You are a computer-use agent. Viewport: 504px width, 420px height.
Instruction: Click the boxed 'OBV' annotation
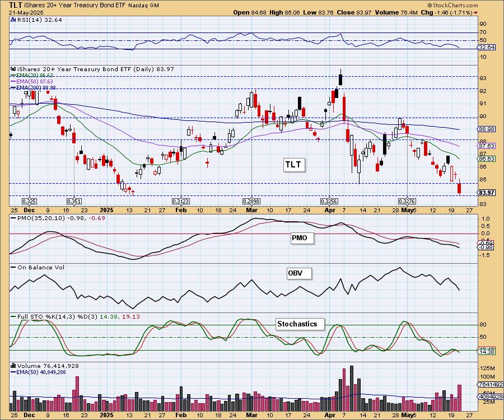click(x=299, y=273)
